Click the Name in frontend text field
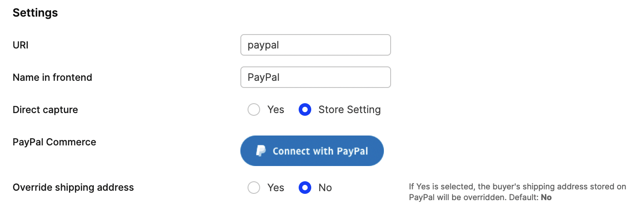The height and width of the screenshot is (210, 644). 315,77
